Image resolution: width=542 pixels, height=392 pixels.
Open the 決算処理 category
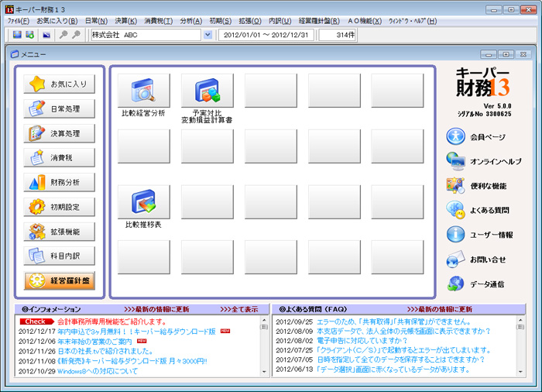(59, 133)
